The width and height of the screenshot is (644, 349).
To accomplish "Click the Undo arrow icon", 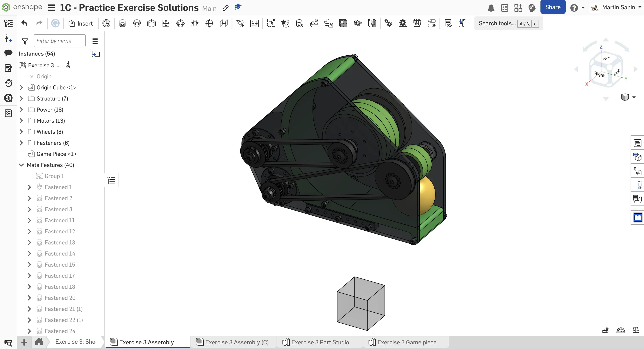I will [x=24, y=23].
